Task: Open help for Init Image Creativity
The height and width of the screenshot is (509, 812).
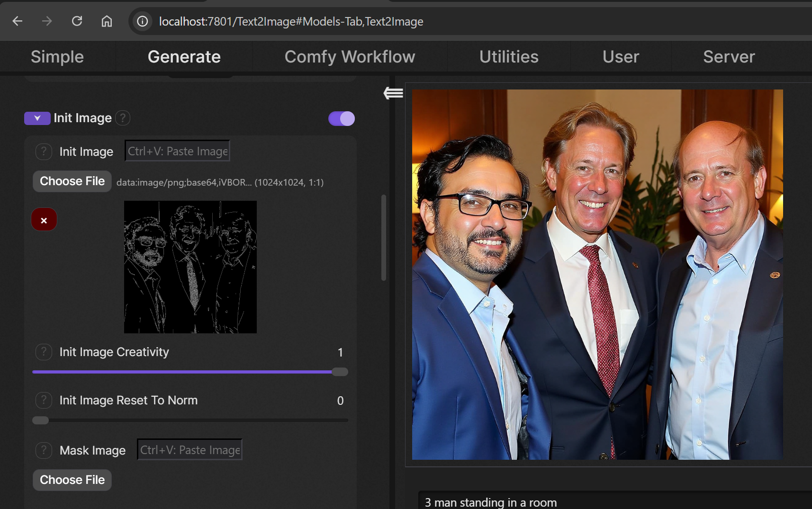Action: click(44, 352)
